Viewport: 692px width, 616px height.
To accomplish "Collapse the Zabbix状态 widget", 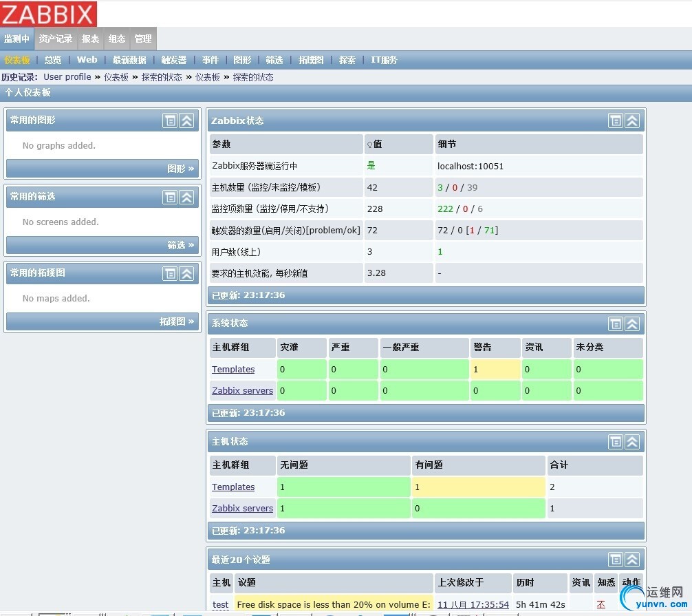I will pos(632,120).
